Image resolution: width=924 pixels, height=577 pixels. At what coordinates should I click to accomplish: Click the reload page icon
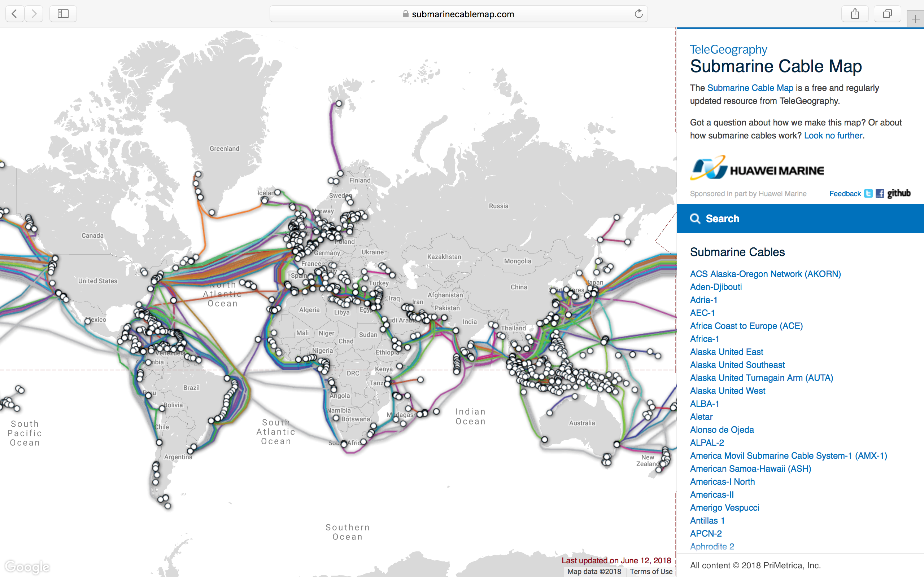tap(638, 14)
